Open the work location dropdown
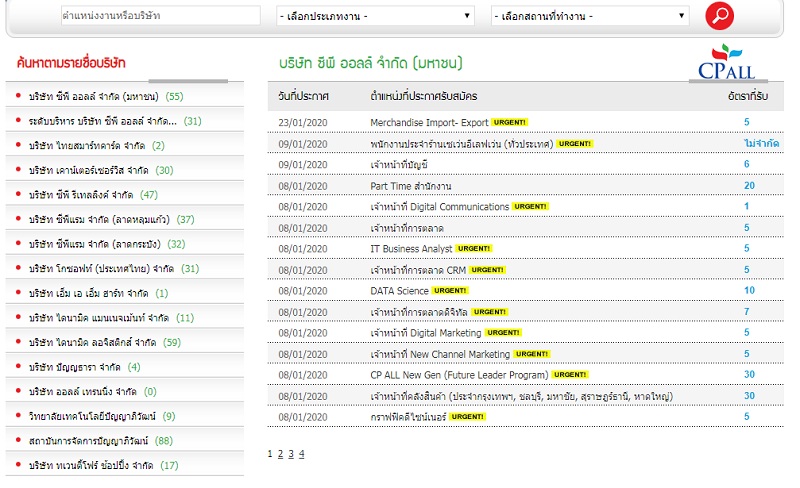 point(590,16)
